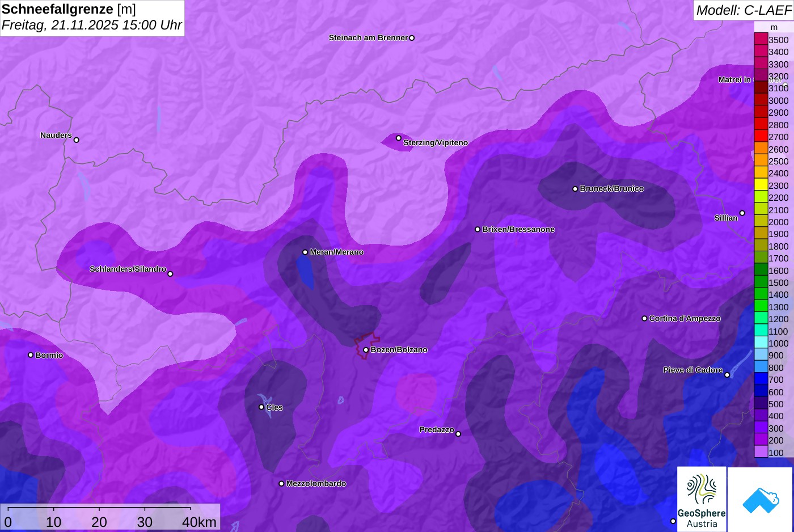Click the Bozen/Bolzano label text

(399, 349)
